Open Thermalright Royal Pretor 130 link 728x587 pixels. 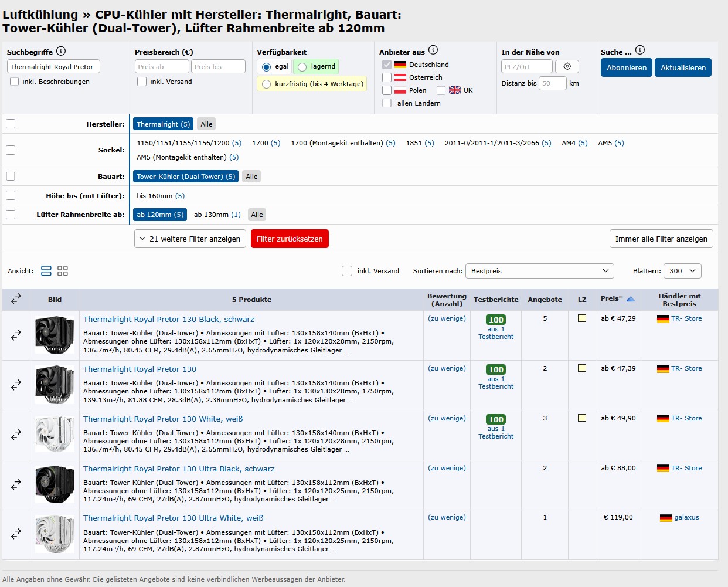pos(140,369)
